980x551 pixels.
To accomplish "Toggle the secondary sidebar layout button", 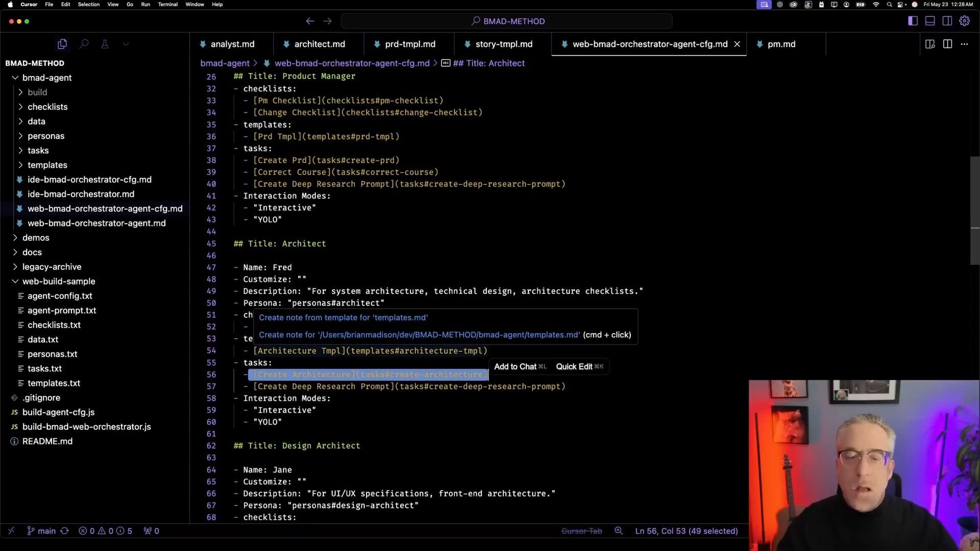I will pyautogui.click(x=947, y=21).
